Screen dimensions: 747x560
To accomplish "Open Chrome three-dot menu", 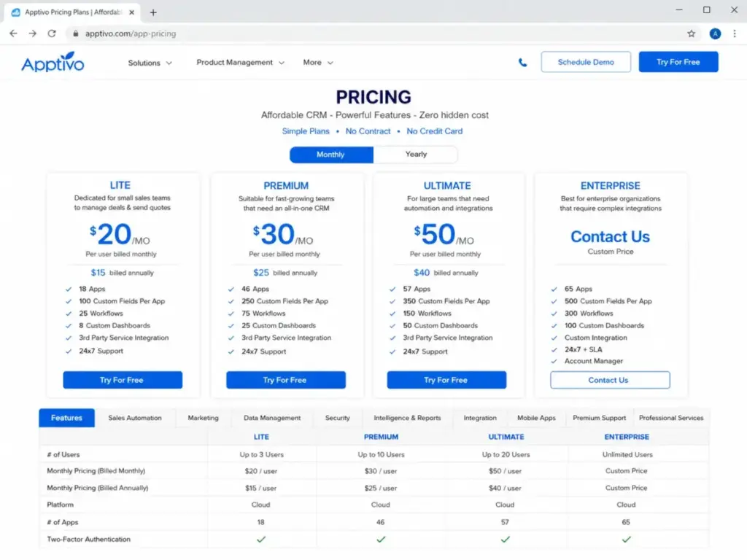I will [734, 34].
